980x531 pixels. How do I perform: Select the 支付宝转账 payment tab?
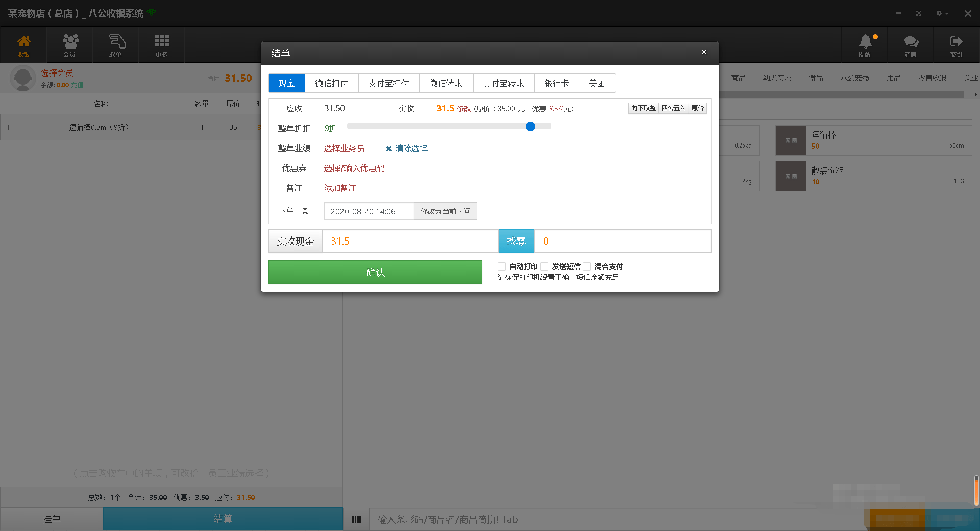pyautogui.click(x=503, y=83)
